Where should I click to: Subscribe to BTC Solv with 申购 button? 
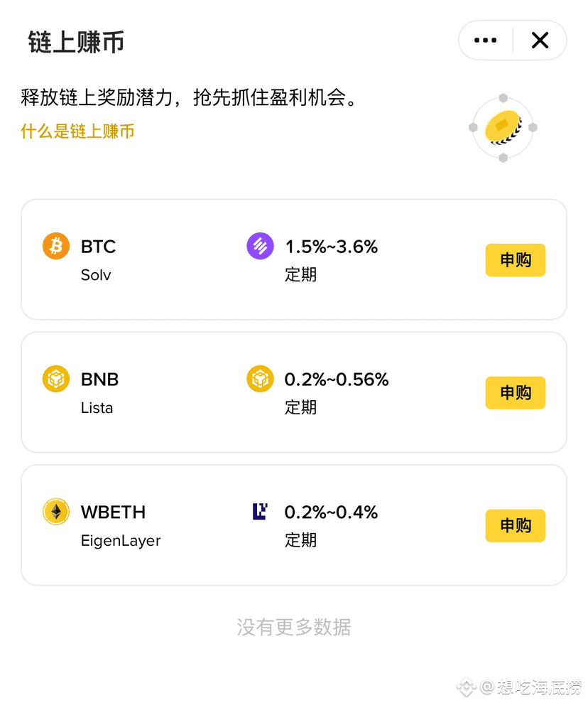pyautogui.click(x=516, y=260)
